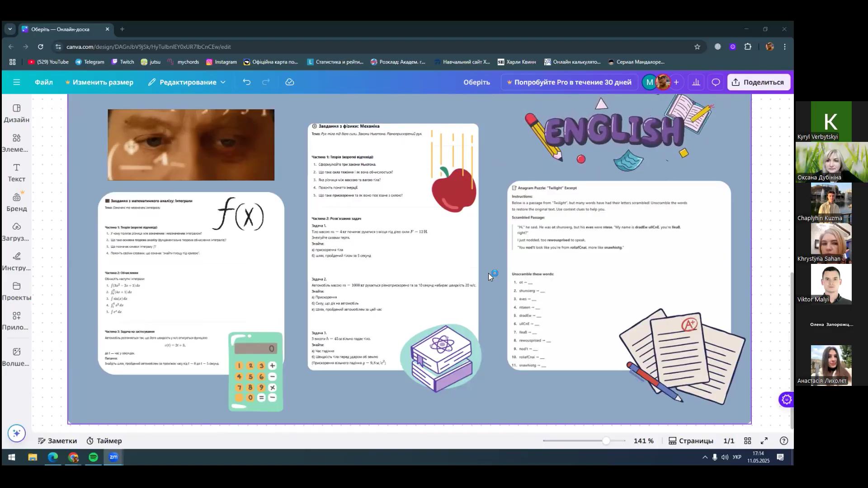Expand the browser tab search dropdown
Image resolution: width=868 pixels, height=488 pixels.
click(10, 29)
